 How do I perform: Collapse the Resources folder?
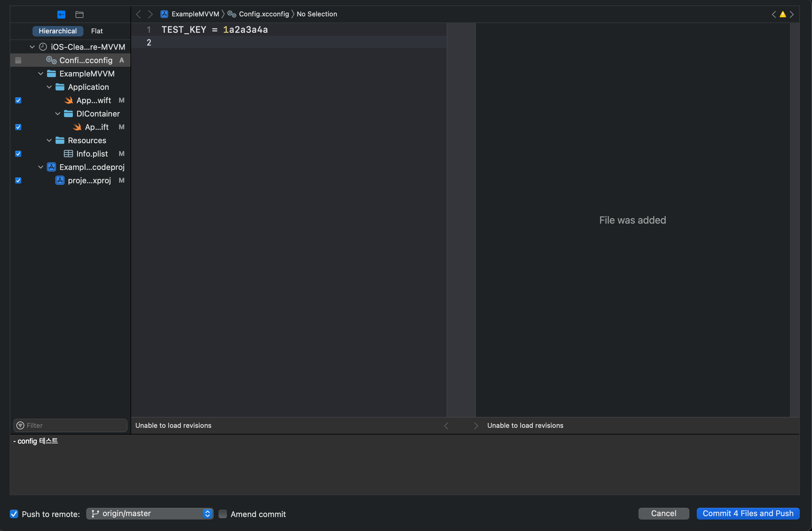tap(49, 140)
